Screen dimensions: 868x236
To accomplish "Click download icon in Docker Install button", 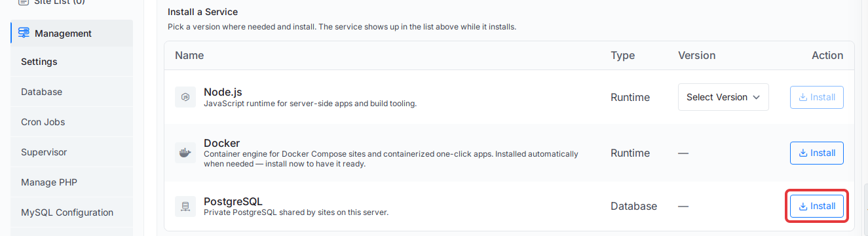I will pyautogui.click(x=803, y=153).
